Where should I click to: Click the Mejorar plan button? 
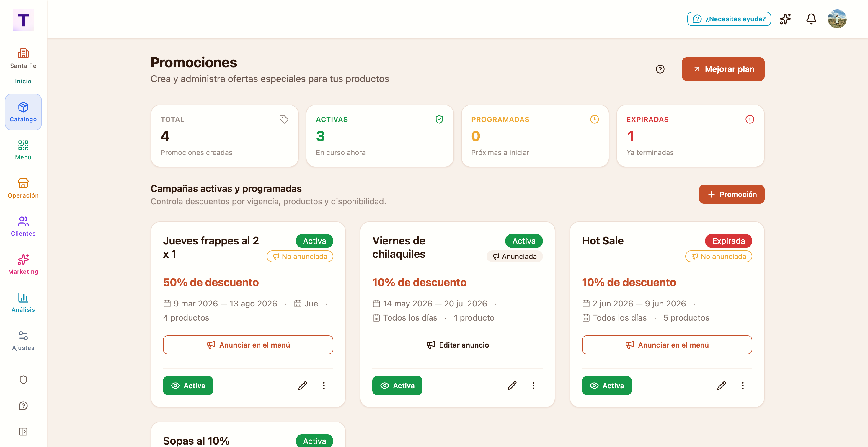pyautogui.click(x=723, y=69)
